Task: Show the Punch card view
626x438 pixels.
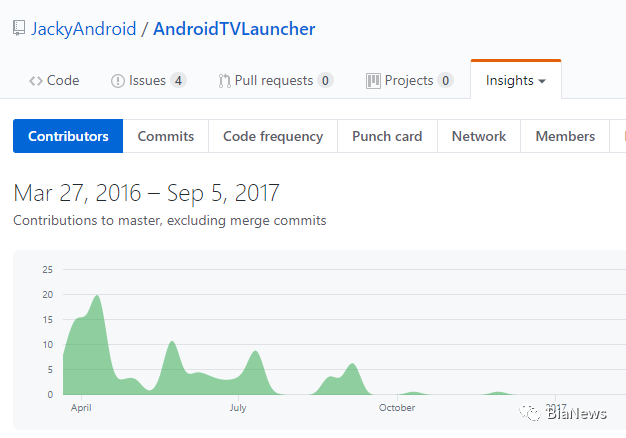Action: (387, 136)
